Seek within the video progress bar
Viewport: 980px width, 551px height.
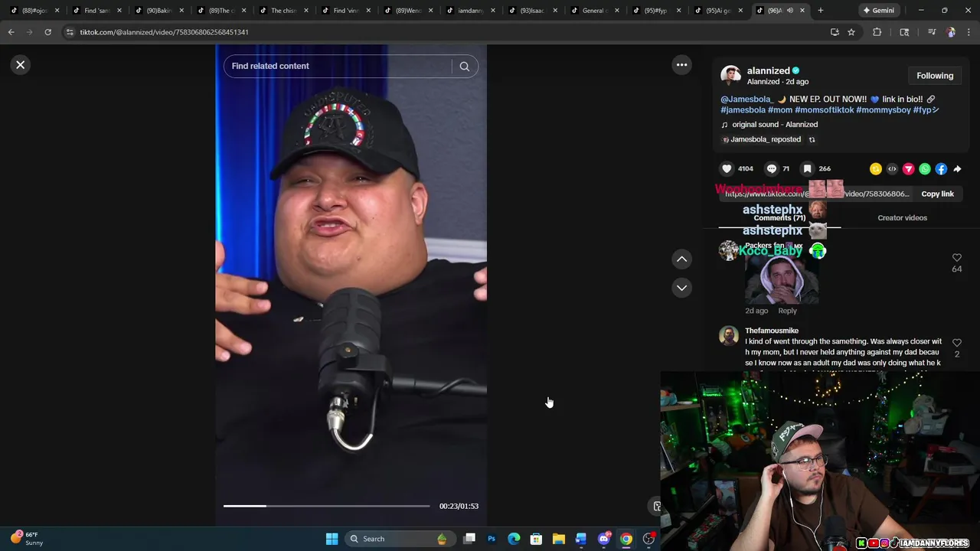coord(327,506)
